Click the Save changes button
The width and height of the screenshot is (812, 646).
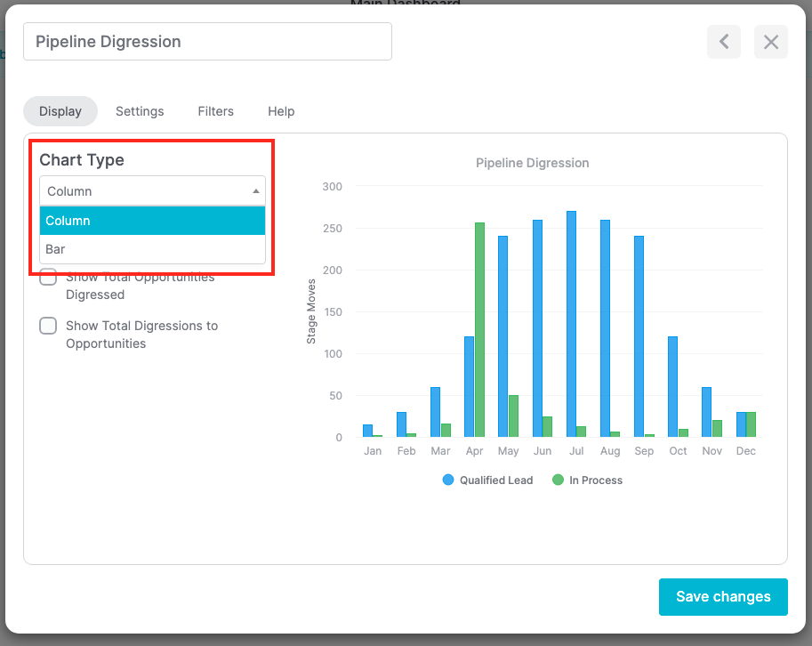(x=722, y=596)
